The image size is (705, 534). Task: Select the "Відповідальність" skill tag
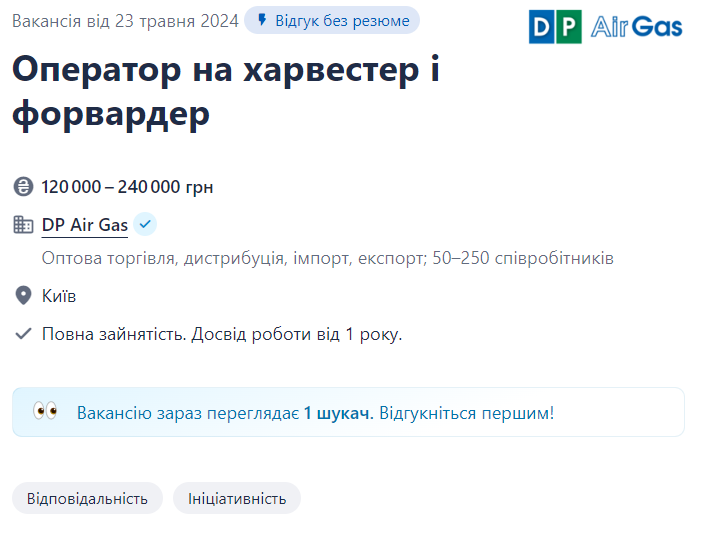click(x=87, y=498)
